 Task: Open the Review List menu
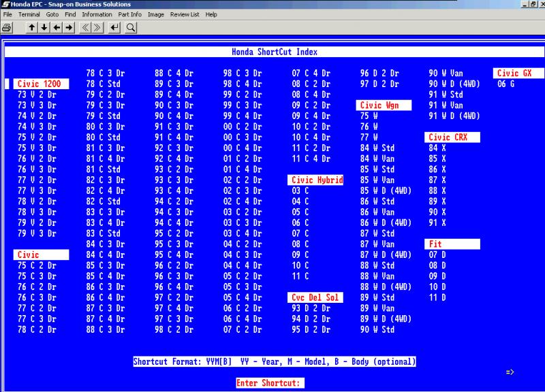click(x=185, y=14)
